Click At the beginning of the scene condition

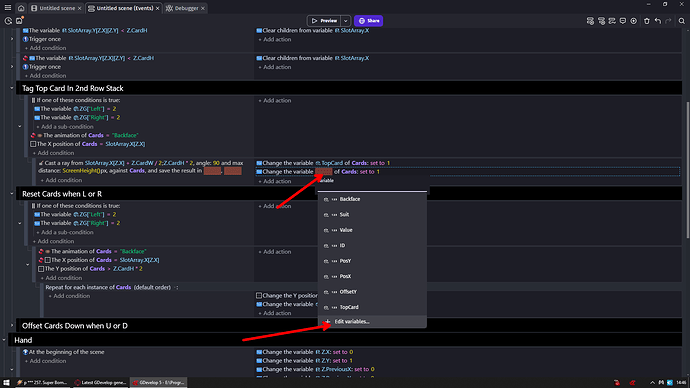[x=63, y=352]
